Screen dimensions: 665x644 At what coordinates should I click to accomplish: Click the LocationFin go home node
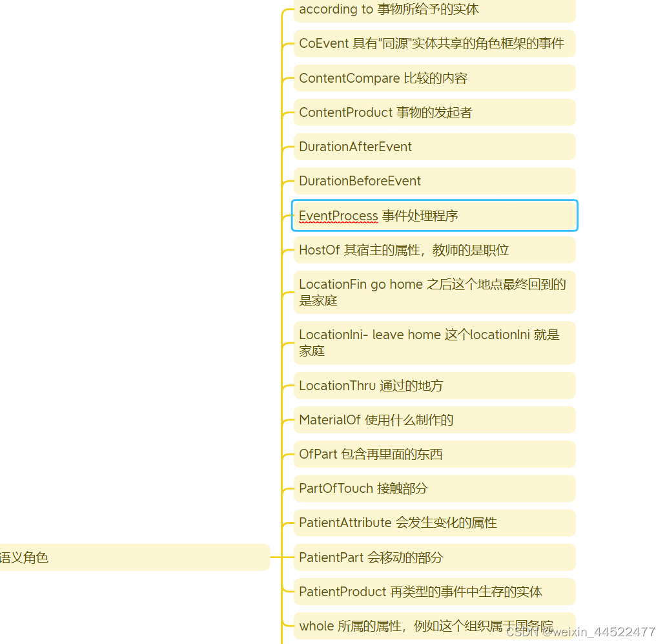(x=435, y=293)
